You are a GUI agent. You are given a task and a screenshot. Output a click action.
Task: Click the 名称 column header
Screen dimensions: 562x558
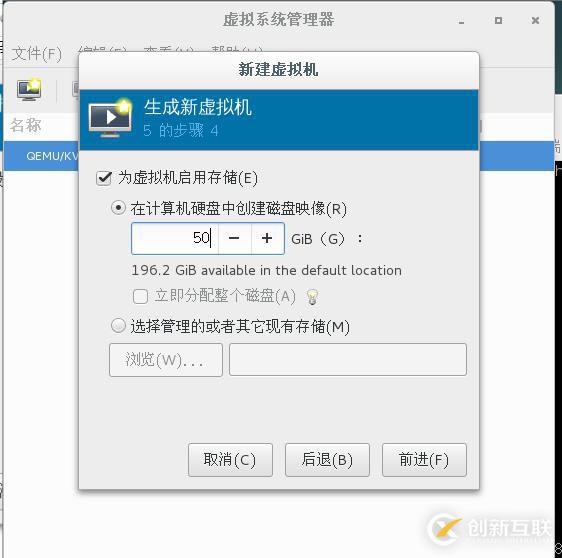tap(26, 125)
